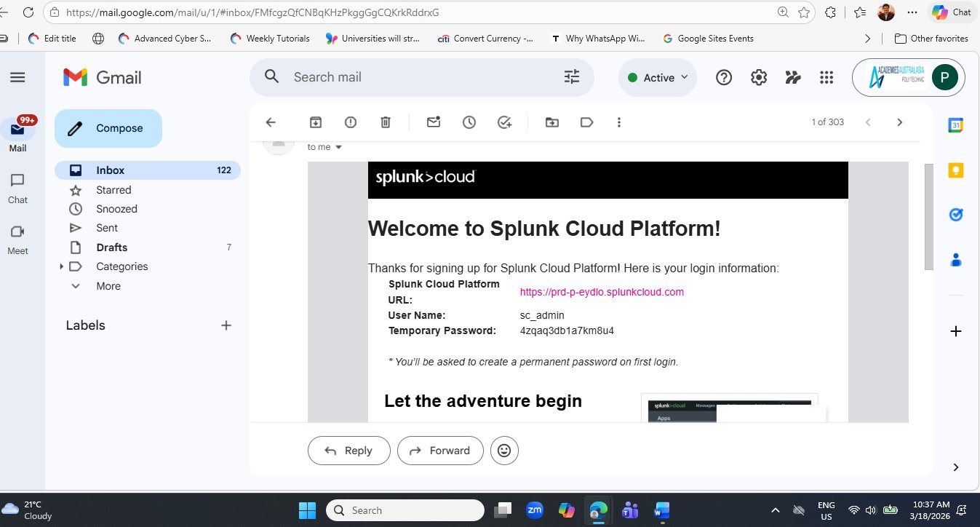Mark the email as unread
Image resolution: width=980 pixels, height=527 pixels.
[433, 122]
